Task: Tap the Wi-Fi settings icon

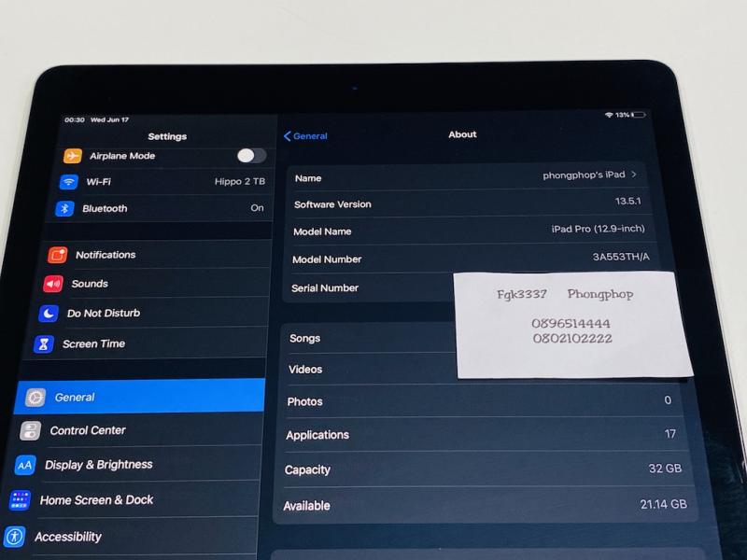Action: click(68, 181)
